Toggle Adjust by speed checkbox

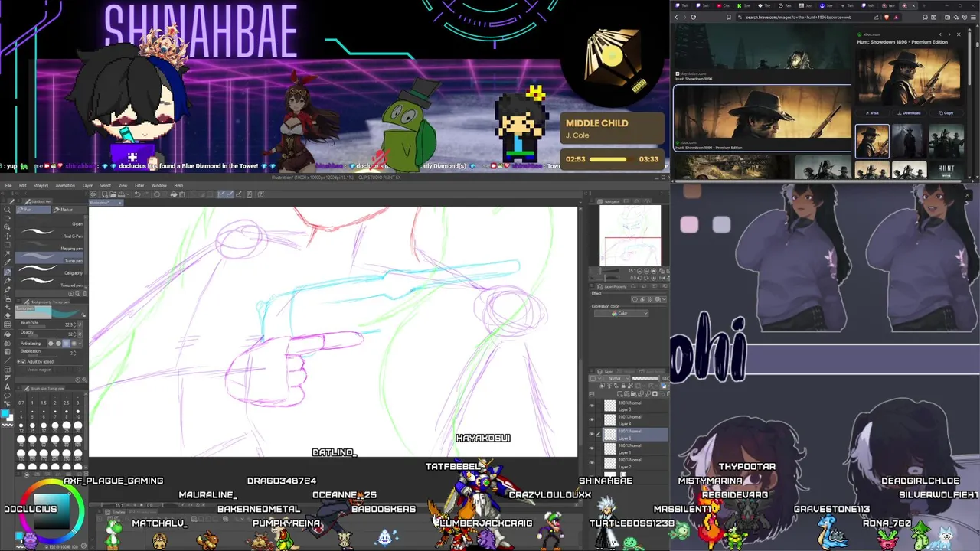[x=23, y=361]
